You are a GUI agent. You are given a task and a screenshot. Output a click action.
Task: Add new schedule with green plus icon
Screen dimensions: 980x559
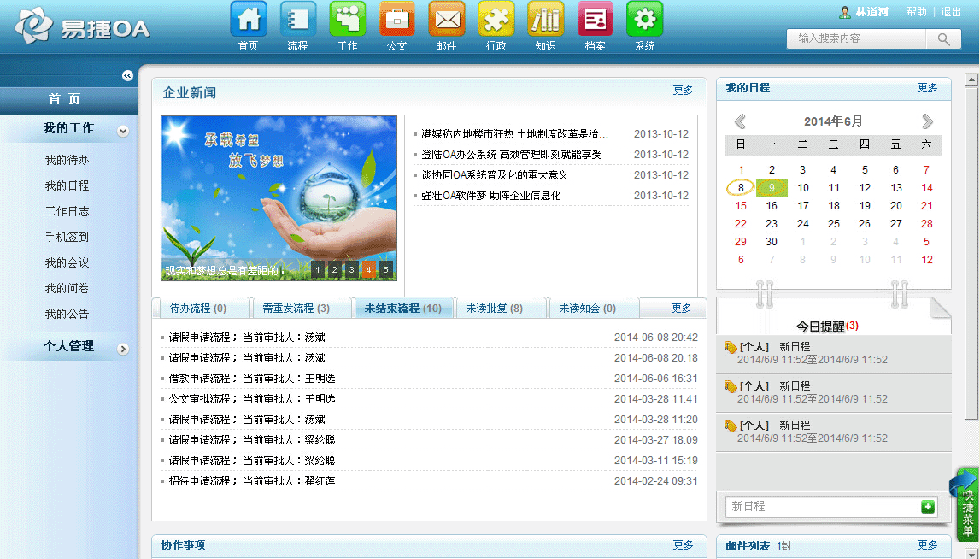point(928,507)
